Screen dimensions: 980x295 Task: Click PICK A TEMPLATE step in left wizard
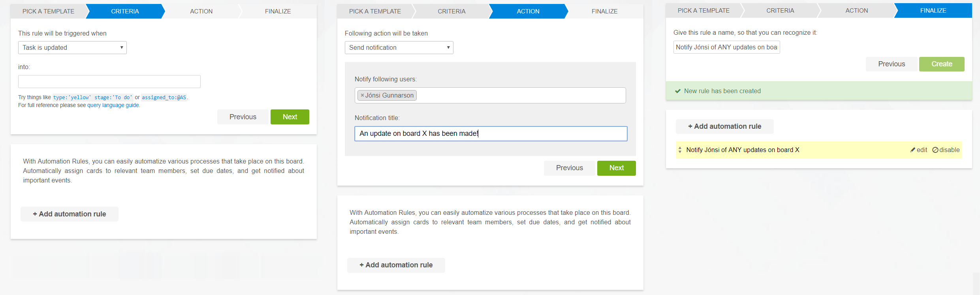pyautogui.click(x=48, y=11)
